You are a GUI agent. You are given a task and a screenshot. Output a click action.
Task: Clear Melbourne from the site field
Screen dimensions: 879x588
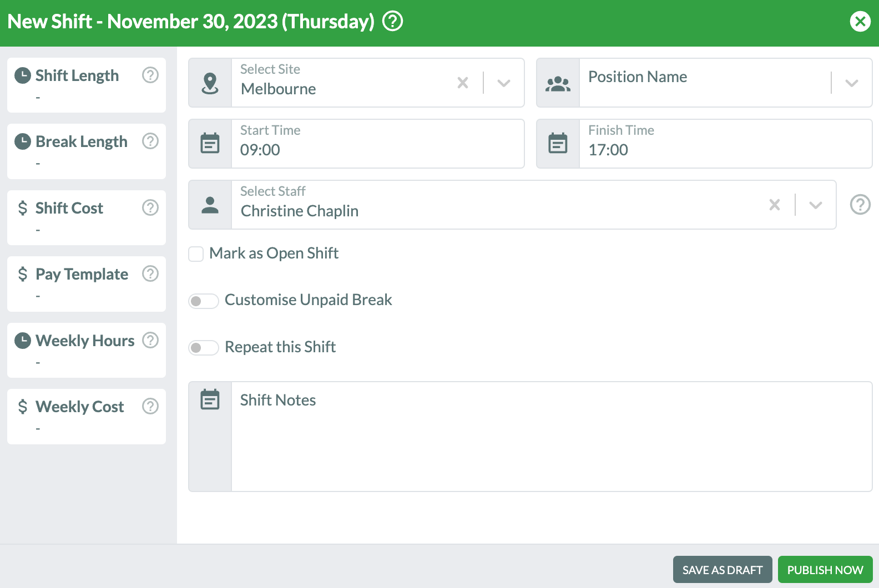[463, 82]
